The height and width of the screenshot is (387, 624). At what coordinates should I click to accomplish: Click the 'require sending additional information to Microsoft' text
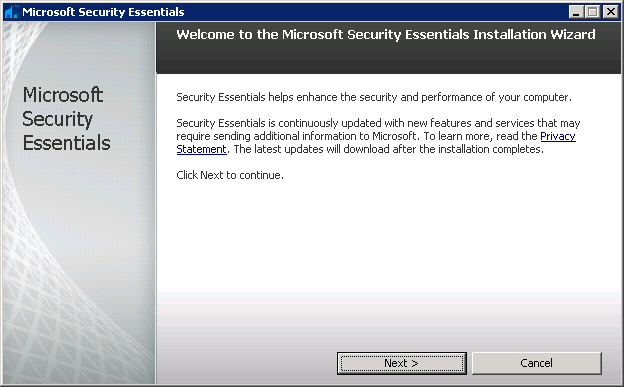[x=297, y=136]
